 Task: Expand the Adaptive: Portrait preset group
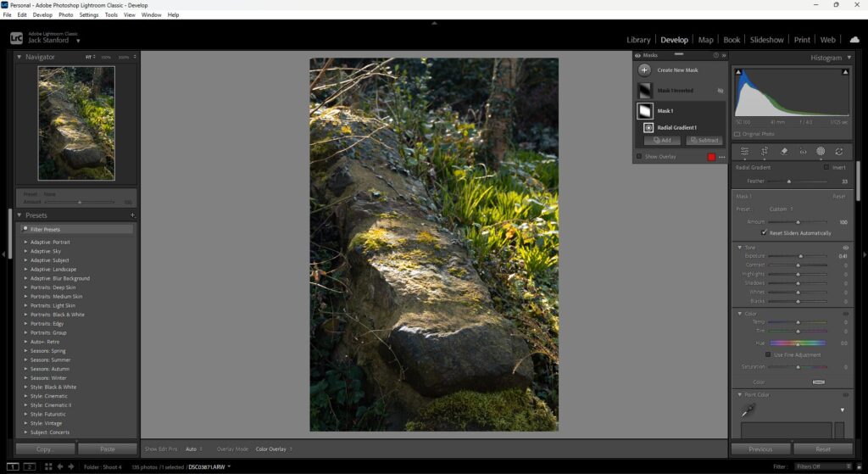point(25,243)
